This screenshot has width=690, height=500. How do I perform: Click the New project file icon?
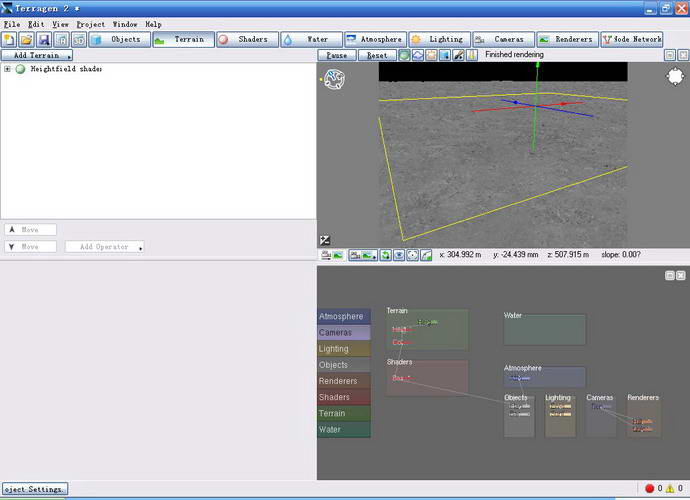click(x=9, y=40)
